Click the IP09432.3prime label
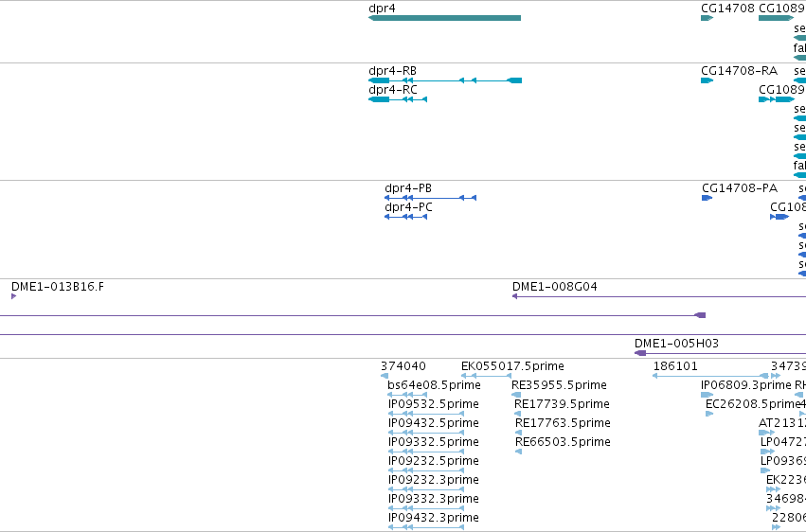 [434, 518]
